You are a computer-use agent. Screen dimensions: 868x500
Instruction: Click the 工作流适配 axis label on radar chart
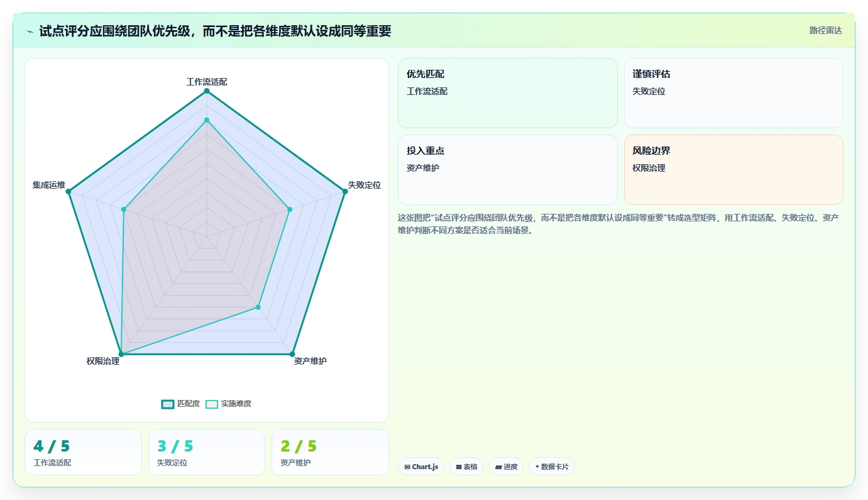coord(207,82)
